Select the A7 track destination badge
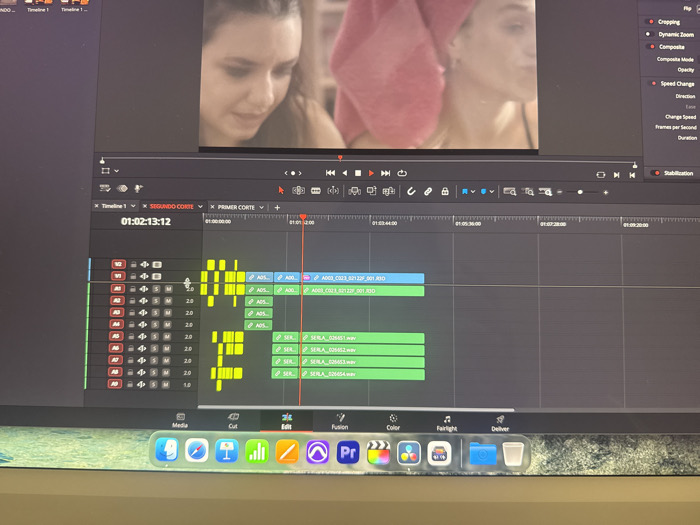 (x=115, y=360)
